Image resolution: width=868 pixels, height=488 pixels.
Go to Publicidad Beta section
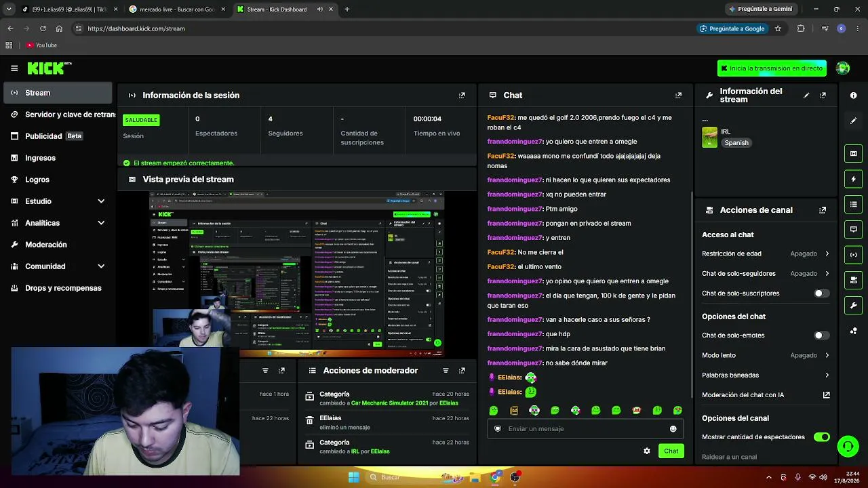point(58,136)
